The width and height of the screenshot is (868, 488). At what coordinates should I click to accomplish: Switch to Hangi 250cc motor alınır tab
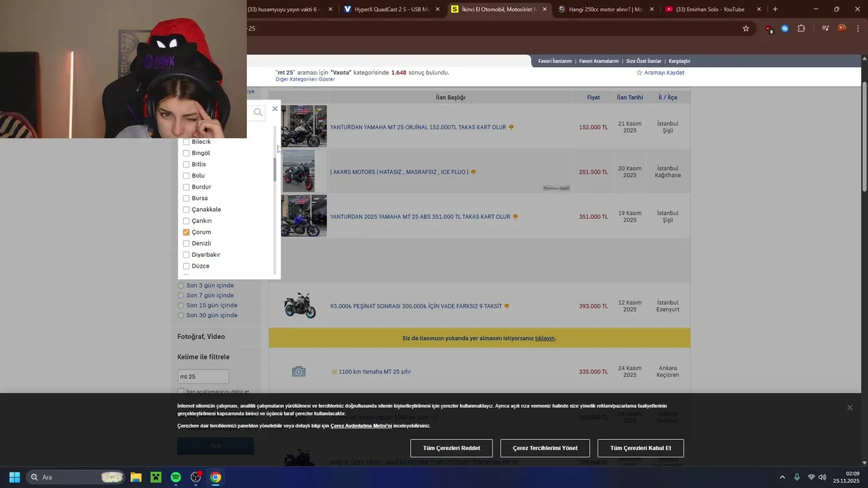[606, 9]
